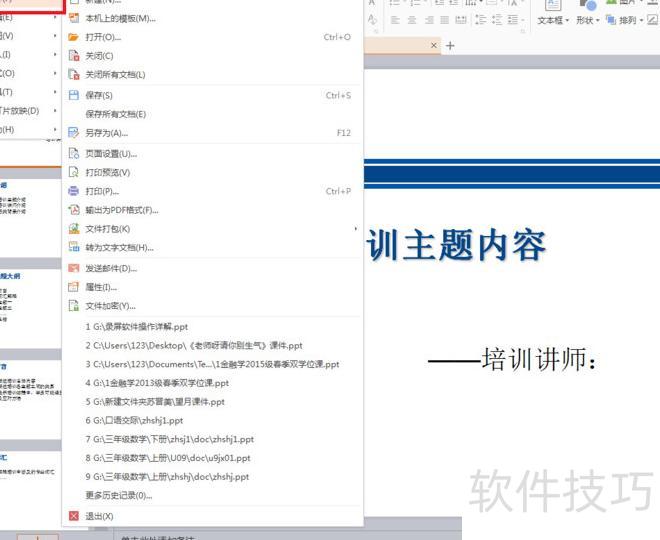Click the template icon beside 本机上的模板(M)
Viewport: 660px width, 540px height.
[74, 18]
